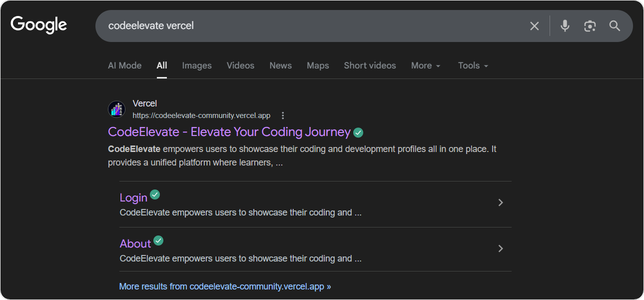The width and height of the screenshot is (644, 300).
Task: Click the magnifying glass search button
Action: (x=615, y=26)
